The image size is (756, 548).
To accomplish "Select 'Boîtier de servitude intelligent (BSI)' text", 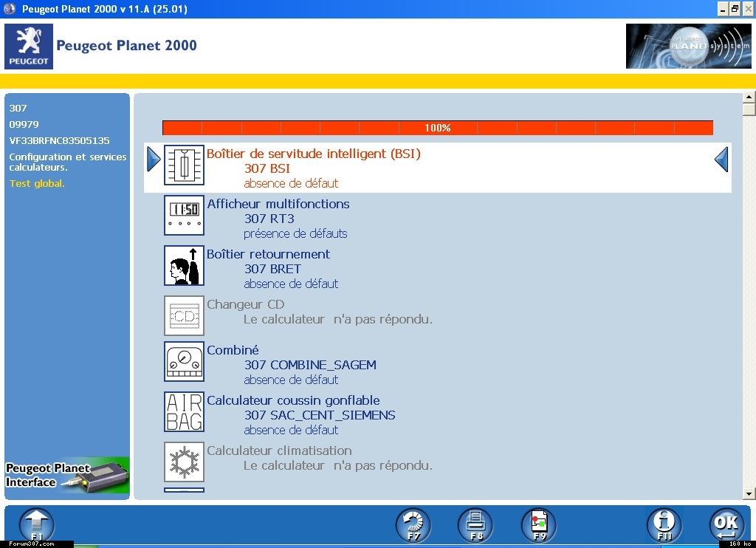I will click(x=314, y=154).
